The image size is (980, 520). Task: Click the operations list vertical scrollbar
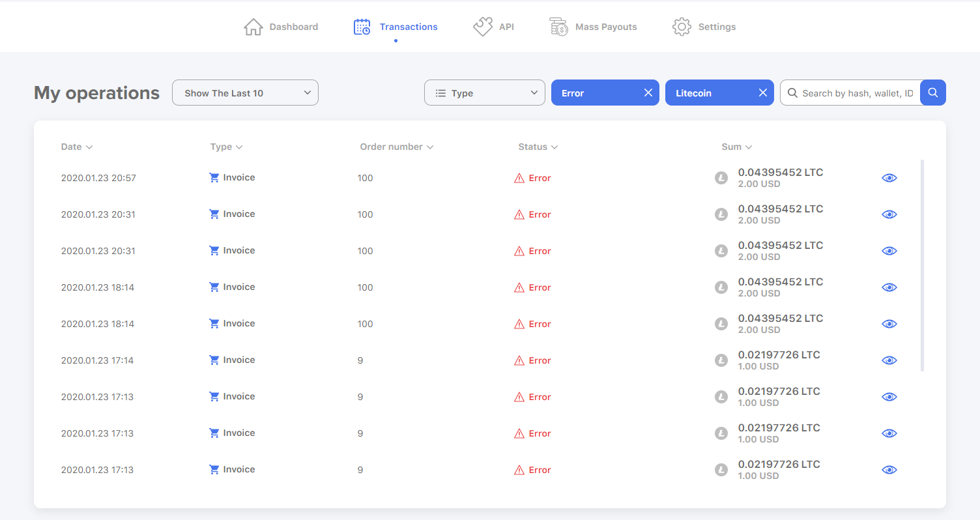pyautogui.click(x=922, y=265)
